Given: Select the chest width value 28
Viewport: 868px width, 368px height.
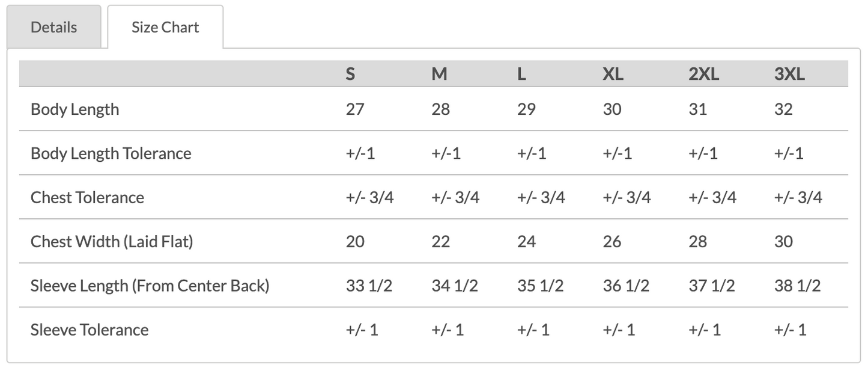Looking at the screenshot, I should [x=697, y=242].
